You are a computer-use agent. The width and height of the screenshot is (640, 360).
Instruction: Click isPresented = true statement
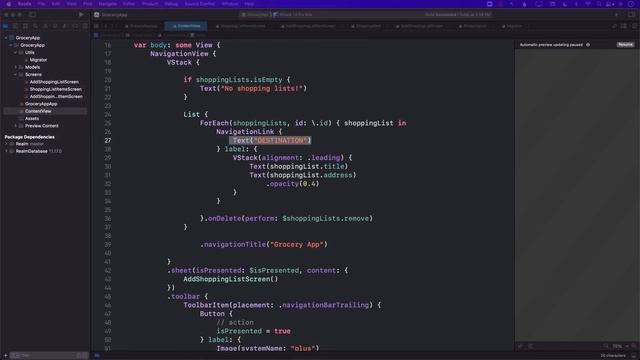[x=253, y=331]
